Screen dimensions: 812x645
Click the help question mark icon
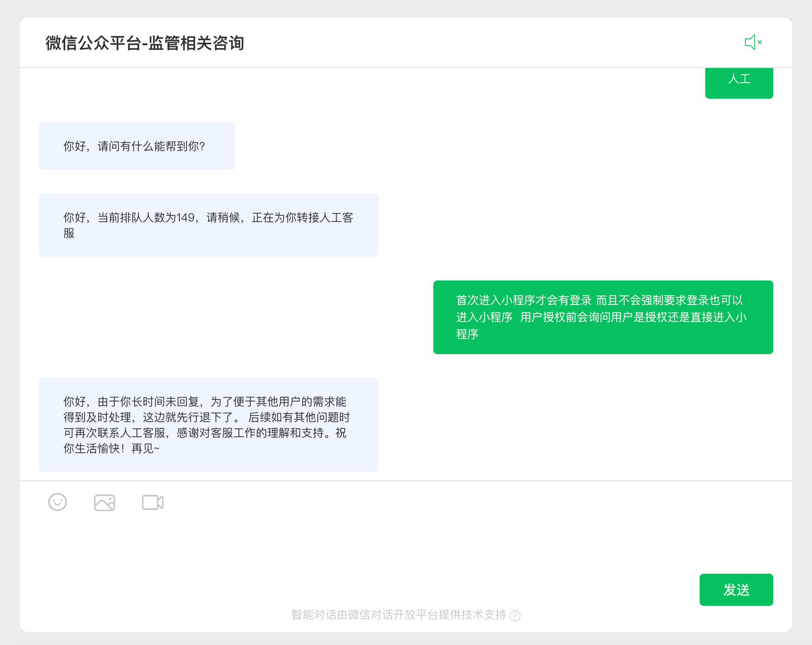pyautogui.click(x=515, y=615)
